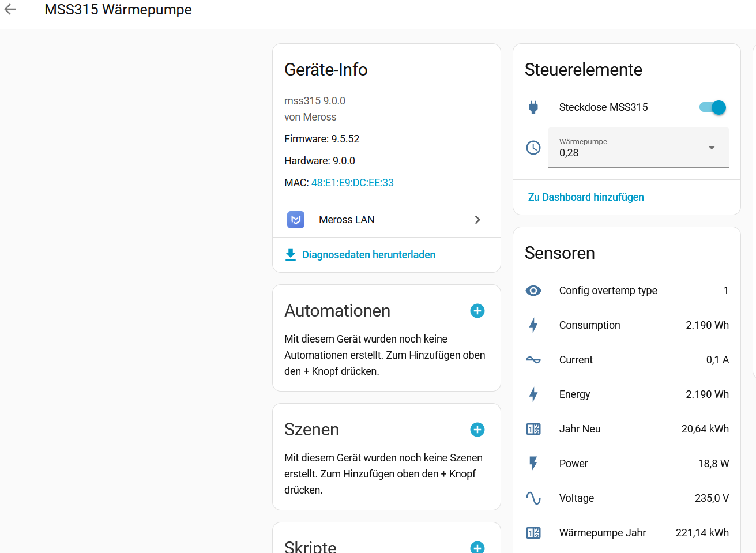Expand Meross LAN with the chevron arrow

pyautogui.click(x=477, y=220)
